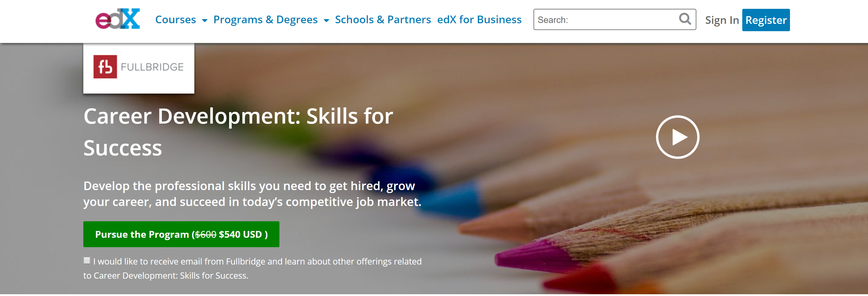Open edX for Business page
The width and height of the screenshot is (868, 296).
click(479, 19)
